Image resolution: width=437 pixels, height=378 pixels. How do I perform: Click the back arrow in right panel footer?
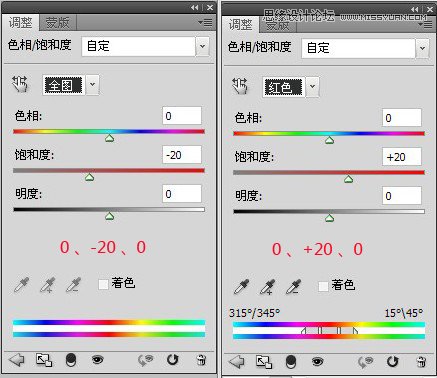(237, 362)
